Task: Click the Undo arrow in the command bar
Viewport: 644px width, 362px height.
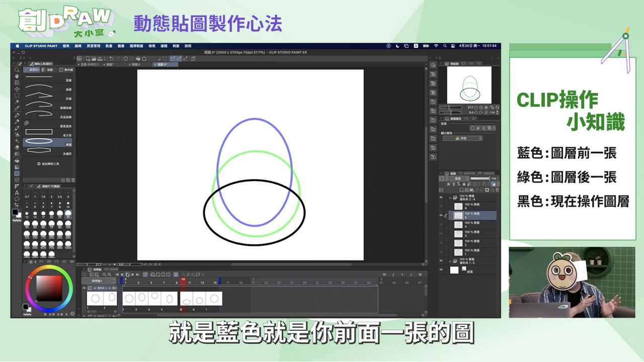Action: pyautogui.click(x=111, y=58)
